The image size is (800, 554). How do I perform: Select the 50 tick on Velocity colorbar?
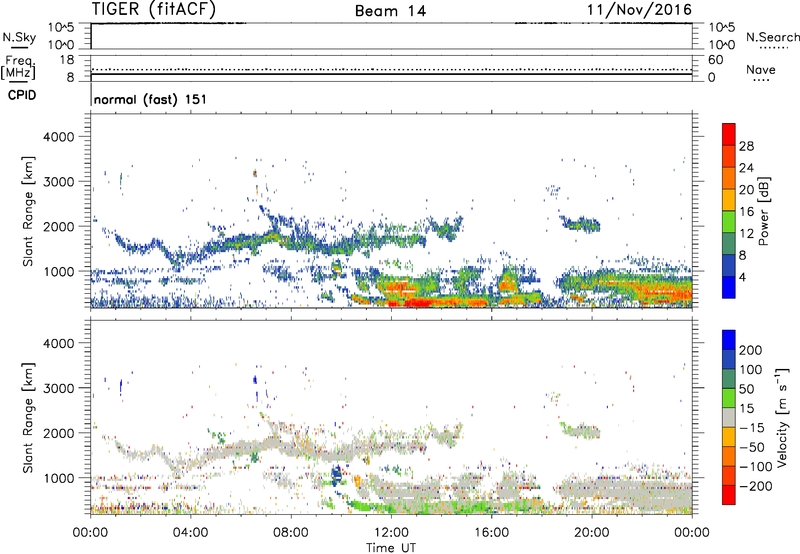point(746,389)
